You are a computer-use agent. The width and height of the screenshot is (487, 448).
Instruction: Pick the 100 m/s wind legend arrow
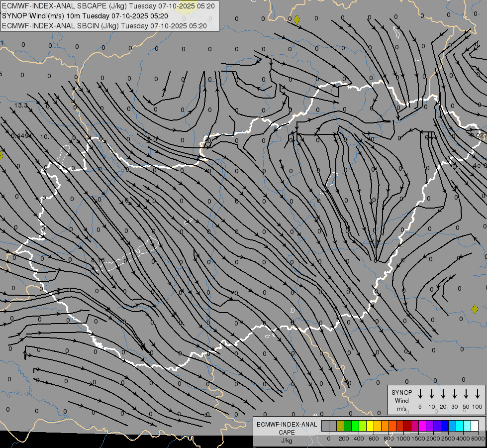(x=478, y=394)
